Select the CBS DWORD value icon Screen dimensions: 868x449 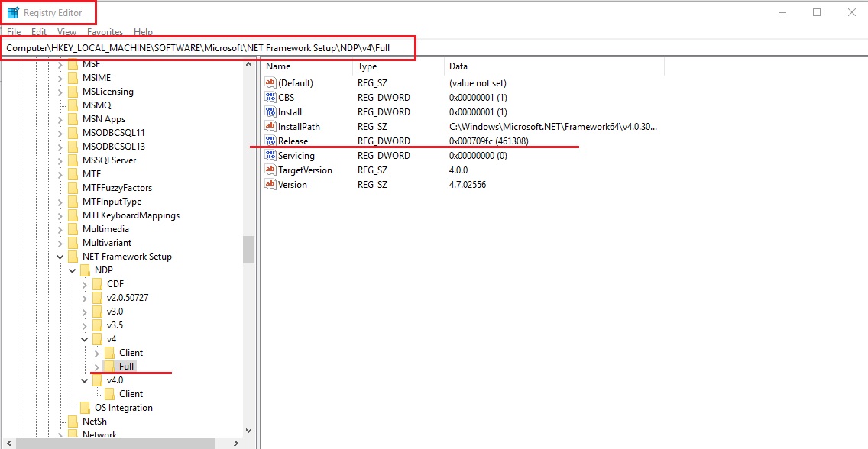pos(270,97)
